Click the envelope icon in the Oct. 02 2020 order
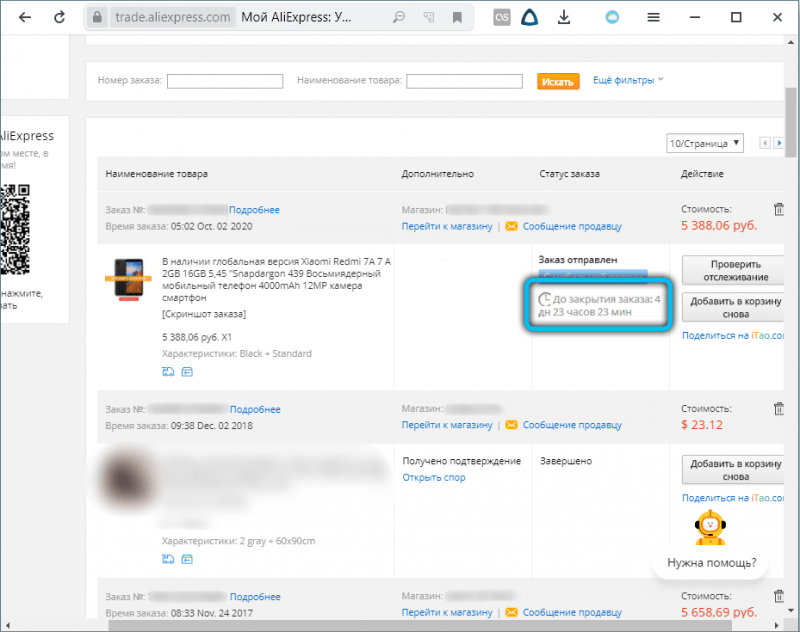Viewport: 800px width, 632px height. click(x=511, y=226)
